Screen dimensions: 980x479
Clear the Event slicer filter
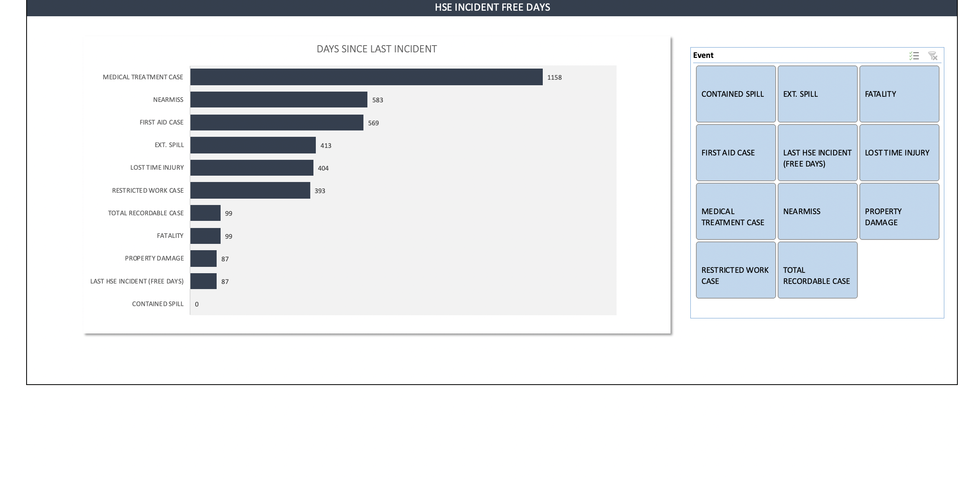pyautogui.click(x=932, y=56)
